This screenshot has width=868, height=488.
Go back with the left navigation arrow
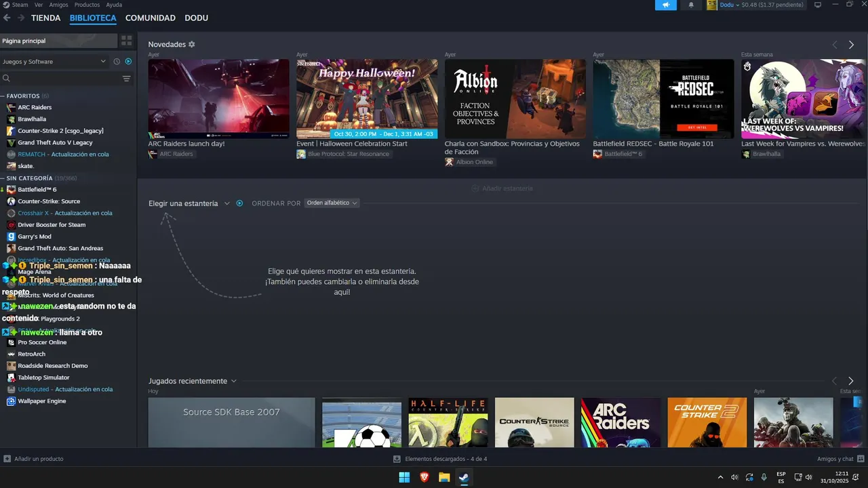point(7,18)
